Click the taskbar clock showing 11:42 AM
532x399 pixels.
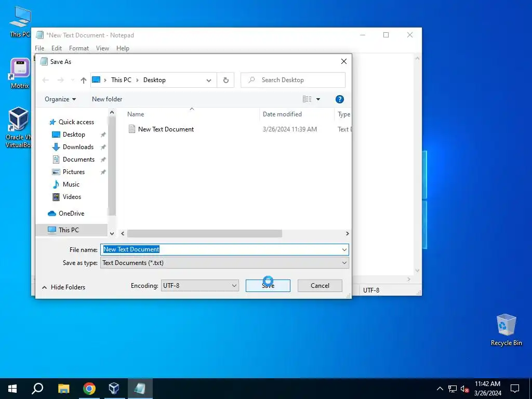coord(487,389)
